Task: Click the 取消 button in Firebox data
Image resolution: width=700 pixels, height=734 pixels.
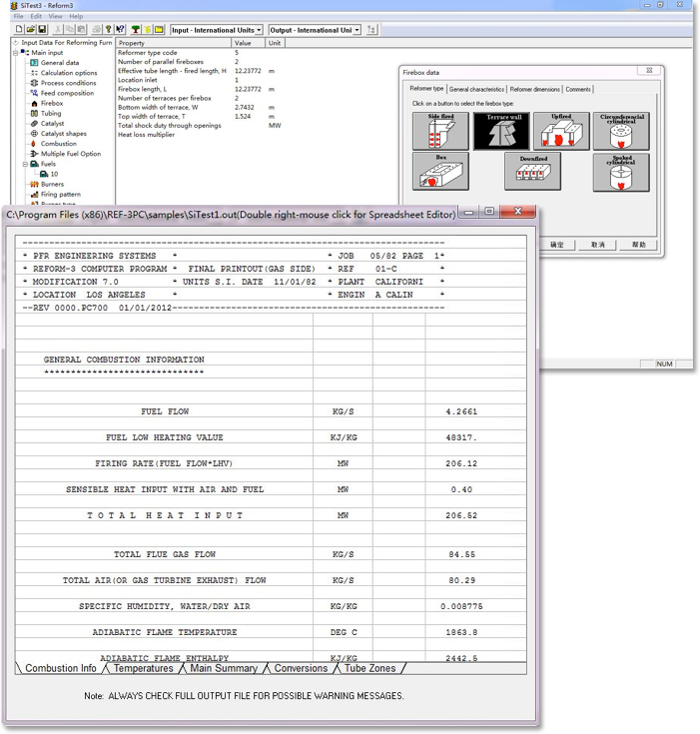Action: pos(598,245)
